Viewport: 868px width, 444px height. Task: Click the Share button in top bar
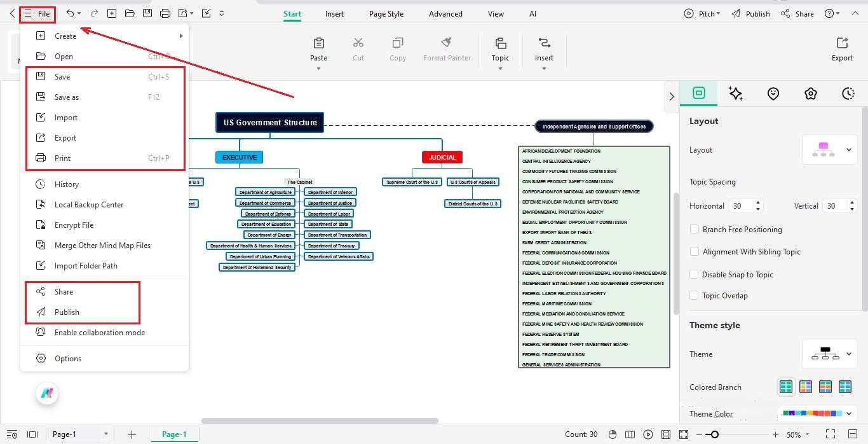(797, 13)
